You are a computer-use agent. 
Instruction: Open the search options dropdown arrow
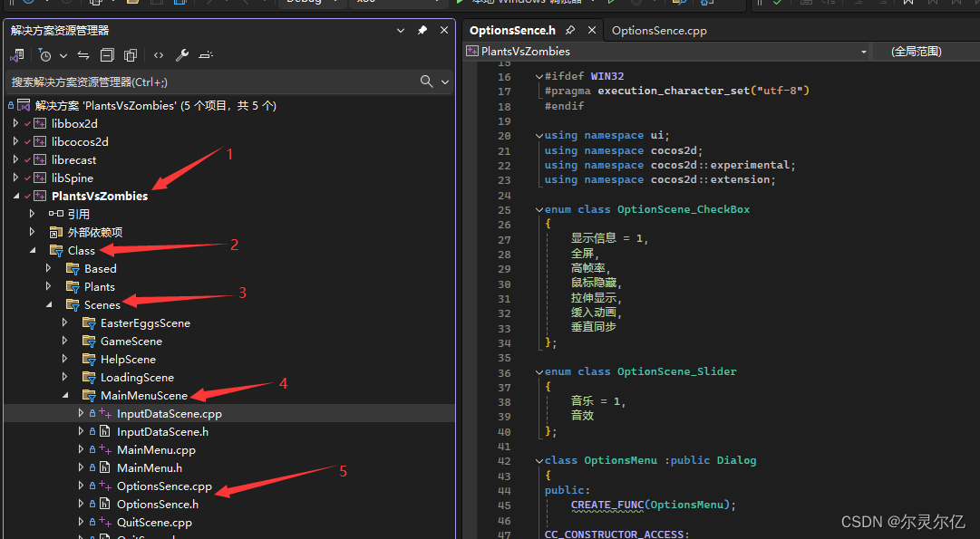pyautogui.click(x=445, y=82)
